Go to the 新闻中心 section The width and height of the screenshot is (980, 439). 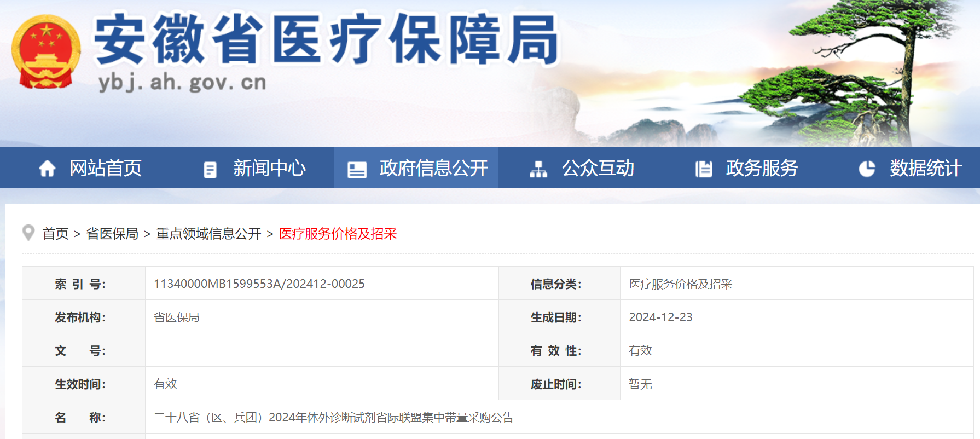point(269,168)
